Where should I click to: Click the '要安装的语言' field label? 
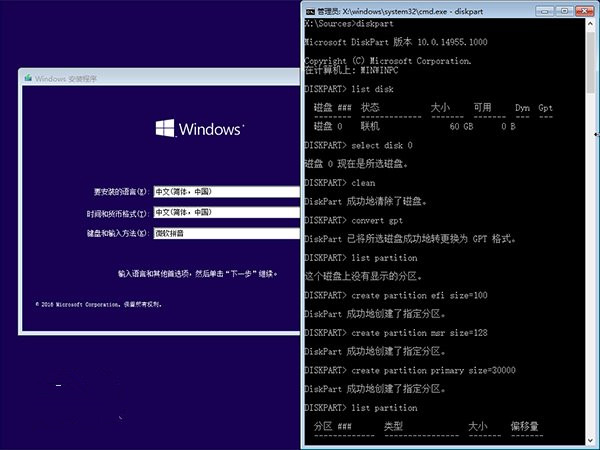[121, 192]
